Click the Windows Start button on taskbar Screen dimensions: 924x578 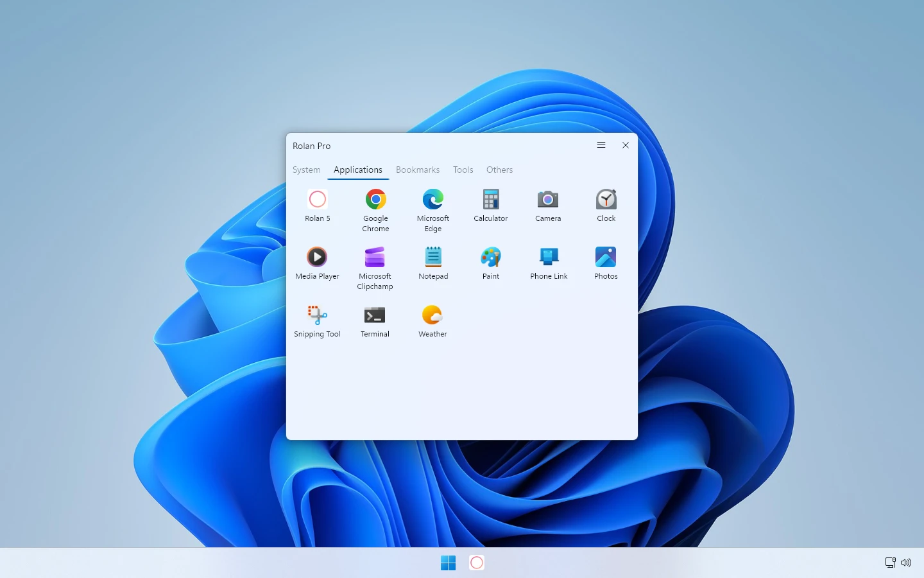(x=448, y=563)
